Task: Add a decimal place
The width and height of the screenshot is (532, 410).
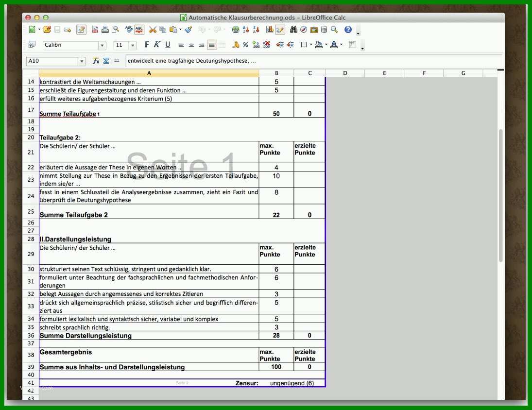Action: point(256,45)
